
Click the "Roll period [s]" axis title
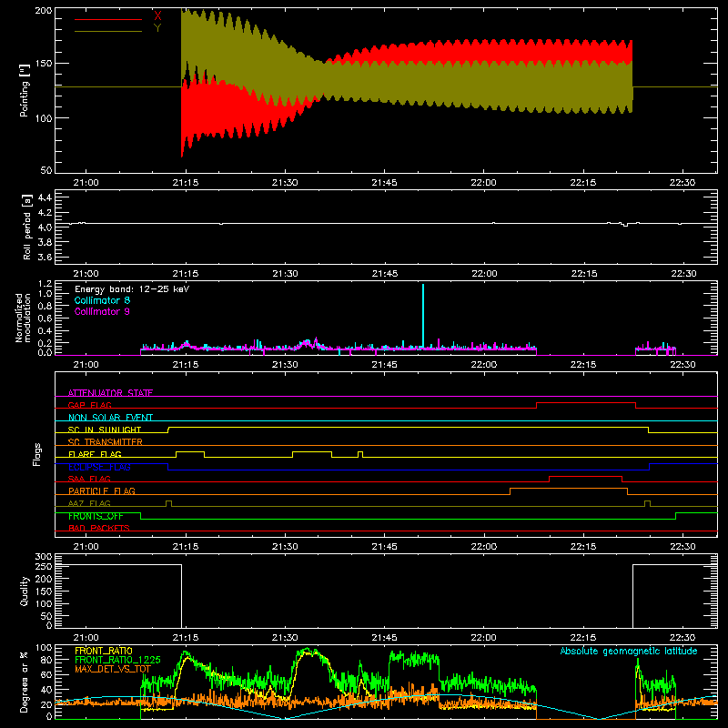26,227
